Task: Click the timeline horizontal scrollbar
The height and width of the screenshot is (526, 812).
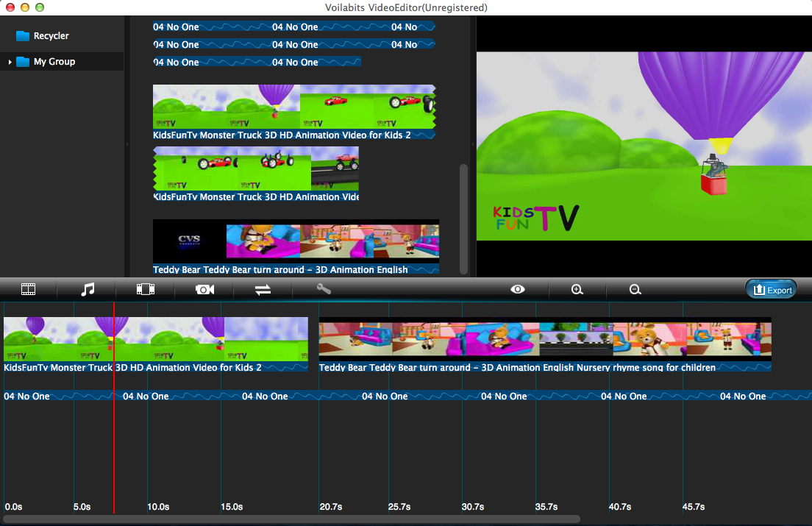Action: pyautogui.click(x=291, y=519)
